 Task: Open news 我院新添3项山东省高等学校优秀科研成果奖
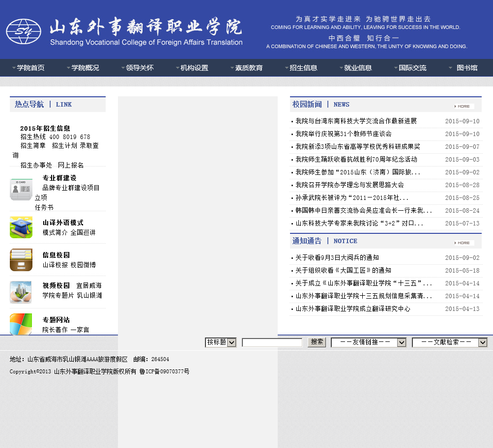pyautogui.click(x=358, y=147)
